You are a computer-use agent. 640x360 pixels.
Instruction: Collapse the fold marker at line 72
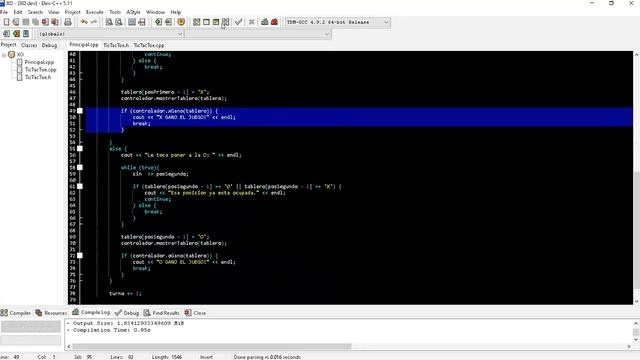[80, 256]
